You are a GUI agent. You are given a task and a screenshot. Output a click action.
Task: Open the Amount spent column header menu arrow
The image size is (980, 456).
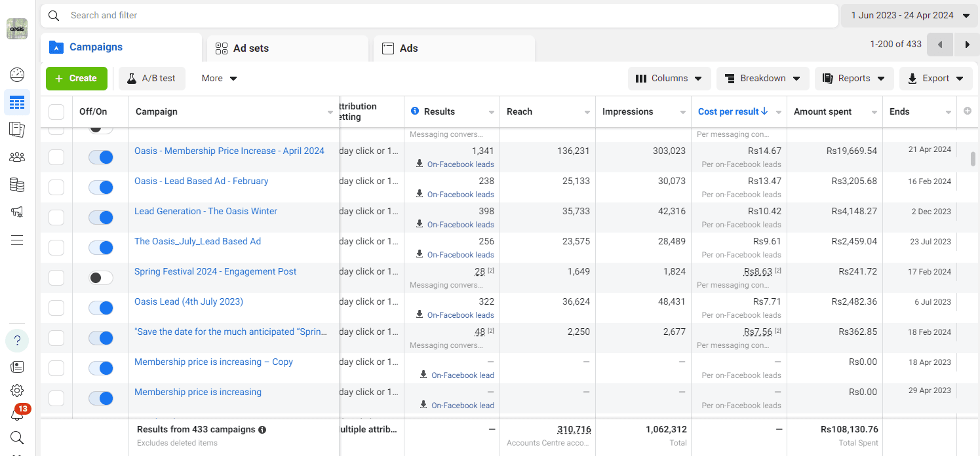click(874, 113)
